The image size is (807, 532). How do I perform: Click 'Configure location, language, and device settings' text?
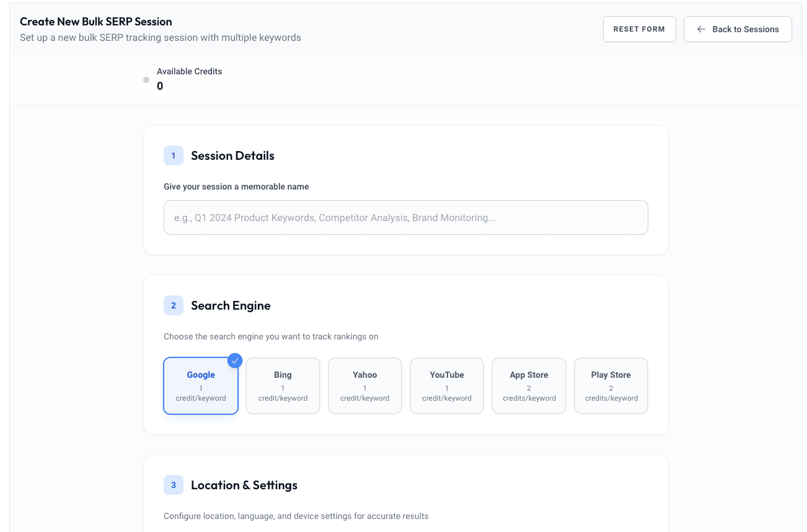(x=296, y=516)
